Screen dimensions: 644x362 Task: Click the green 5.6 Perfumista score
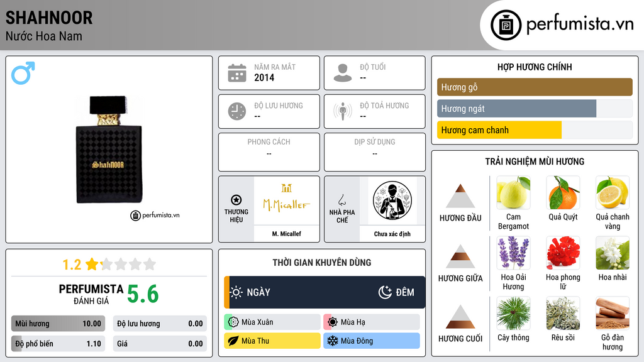tap(143, 294)
